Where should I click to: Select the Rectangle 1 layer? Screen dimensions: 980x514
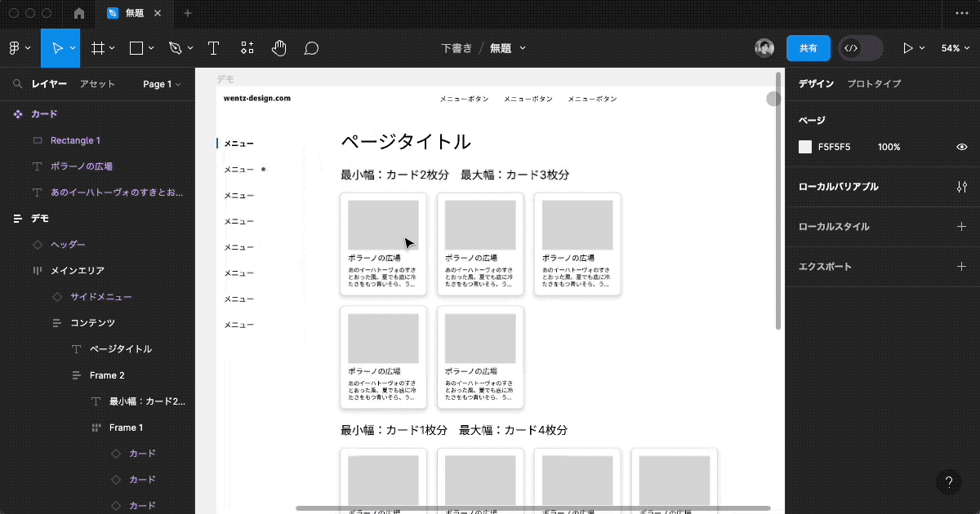click(75, 140)
